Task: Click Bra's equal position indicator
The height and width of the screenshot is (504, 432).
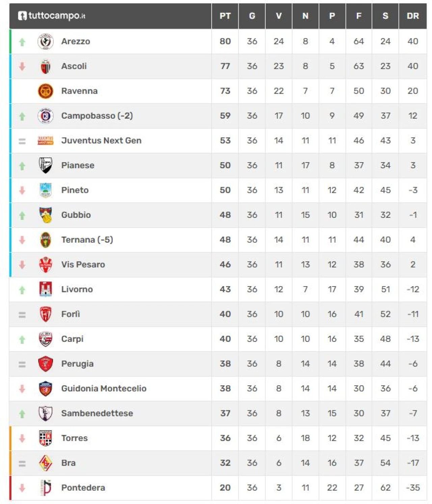Action: point(22,464)
